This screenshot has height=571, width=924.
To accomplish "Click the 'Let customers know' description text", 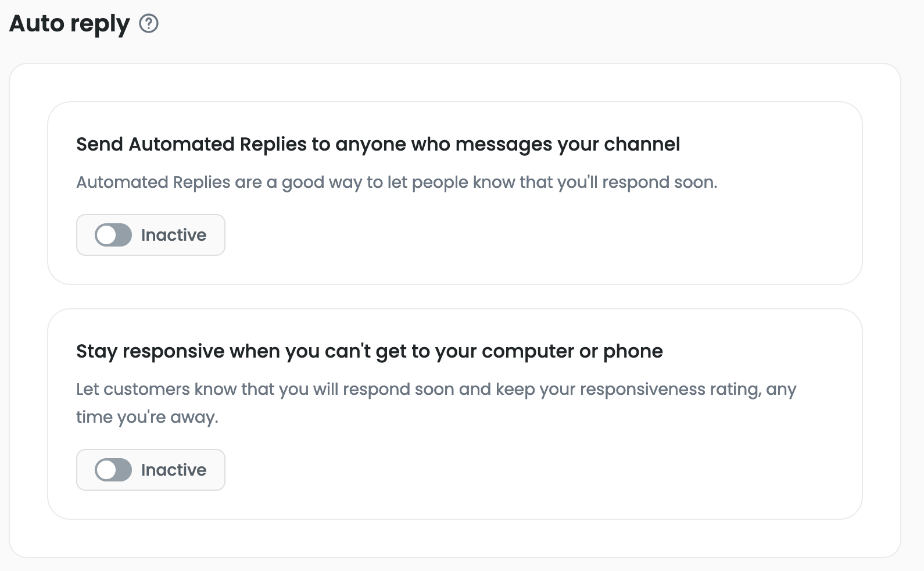I will (x=436, y=403).
